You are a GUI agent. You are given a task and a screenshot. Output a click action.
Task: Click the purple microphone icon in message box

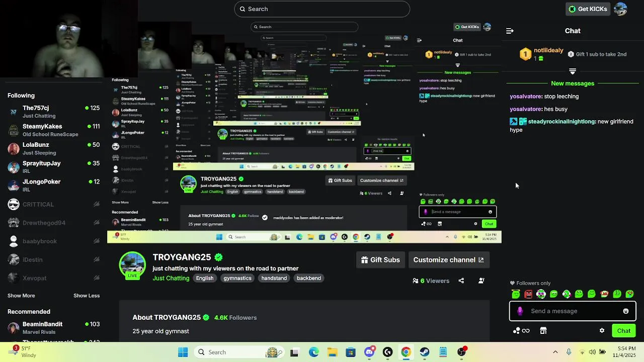tap(520, 311)
